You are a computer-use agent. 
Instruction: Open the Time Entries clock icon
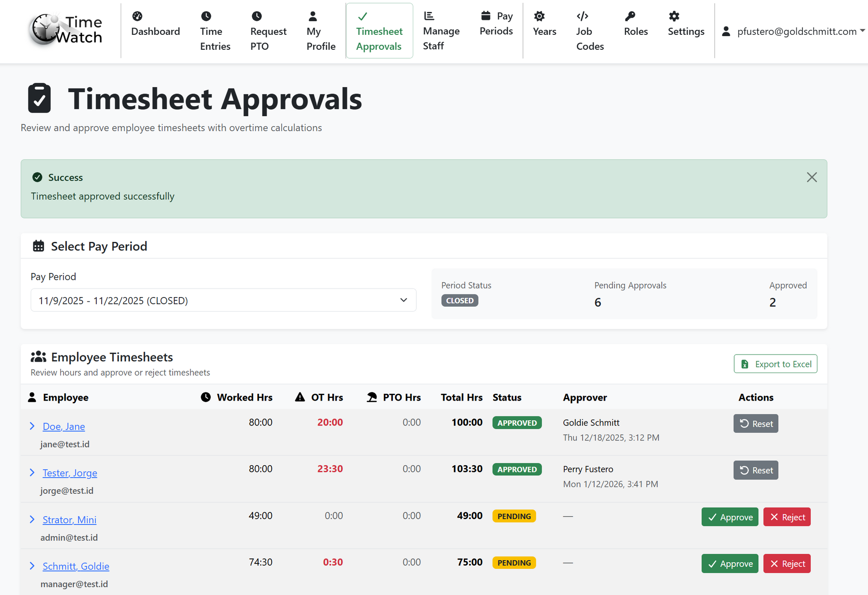(x=206, y=16)
